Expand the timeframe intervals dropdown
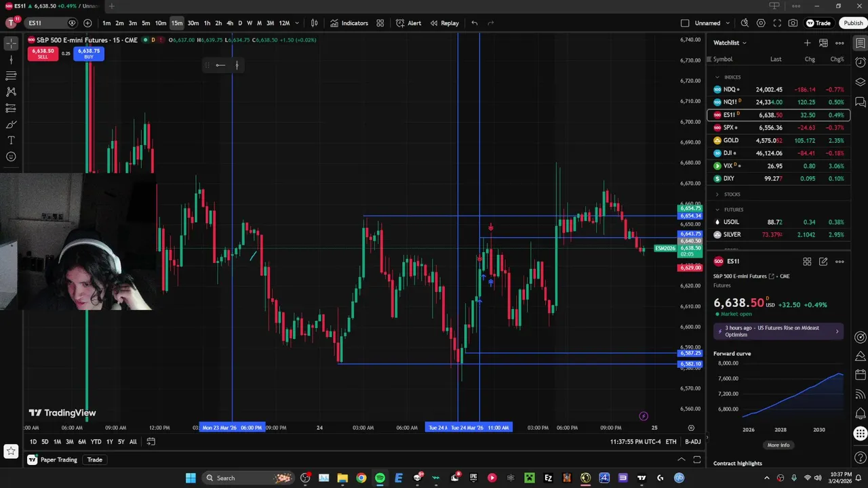 click(296, 23)
